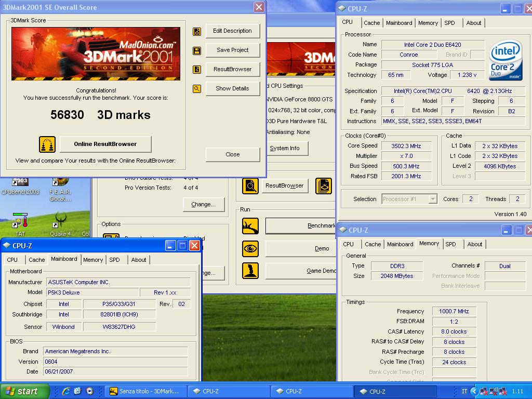Click the Online ResultBrowser trees icon
The width and height of the screenshot is (532, 399).
tap(47, 144)
